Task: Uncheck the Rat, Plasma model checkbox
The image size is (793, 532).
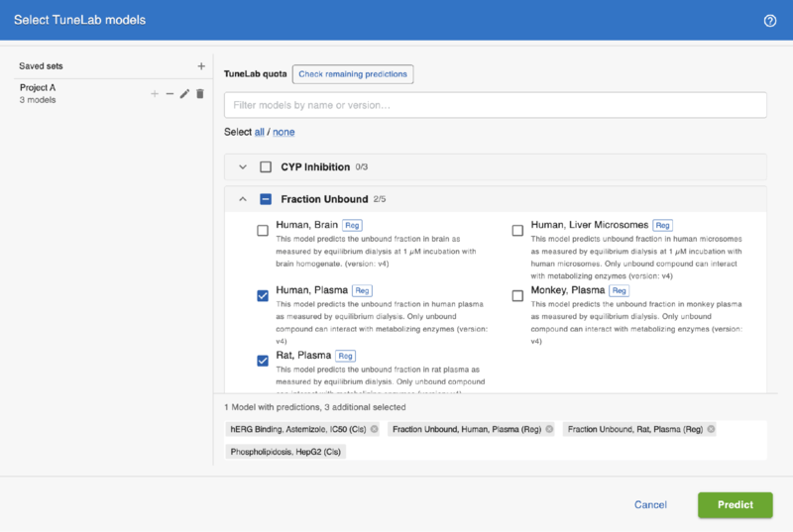Action: click(x=263, y=361)
